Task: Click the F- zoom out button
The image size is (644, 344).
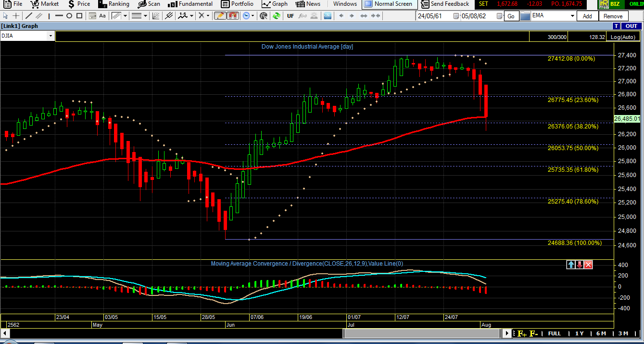Action: pyautogui.click(x=533, y=333)
